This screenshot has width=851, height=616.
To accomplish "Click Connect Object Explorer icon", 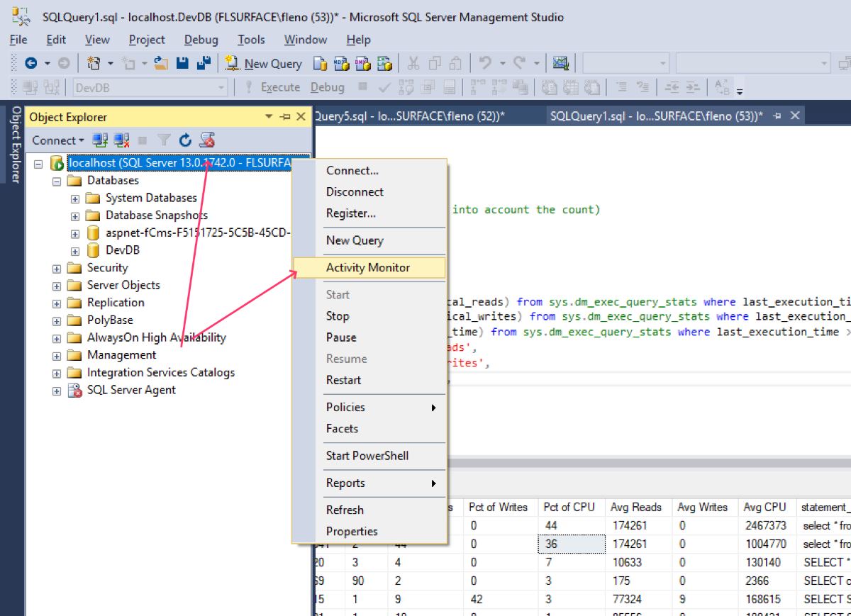I will tap(100, 140).
